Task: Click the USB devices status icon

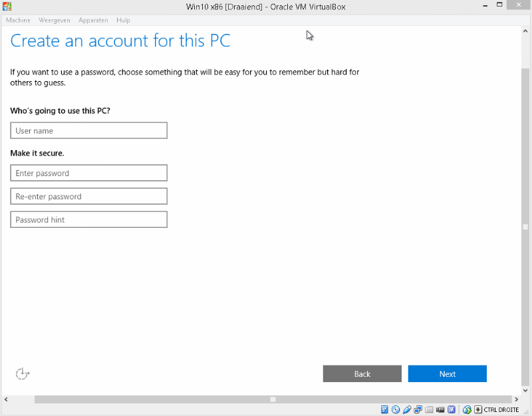Action: tap(407, 409)
